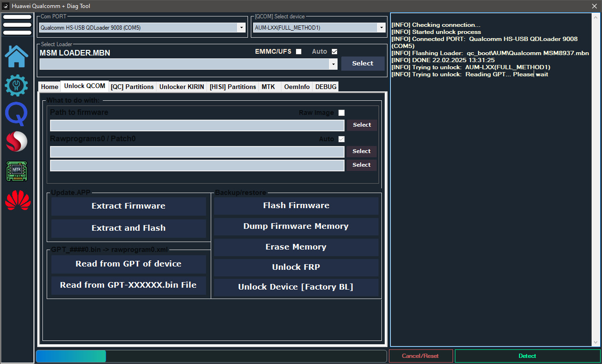This screenshot has width=602, height=364.
Task: Open the Home house icon in sidebar
Action: coord(16,57)
